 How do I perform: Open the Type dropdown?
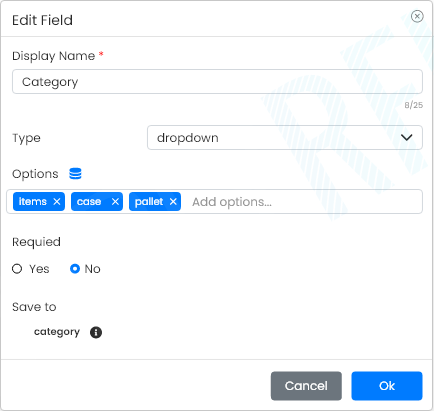[x=285, y=138]
